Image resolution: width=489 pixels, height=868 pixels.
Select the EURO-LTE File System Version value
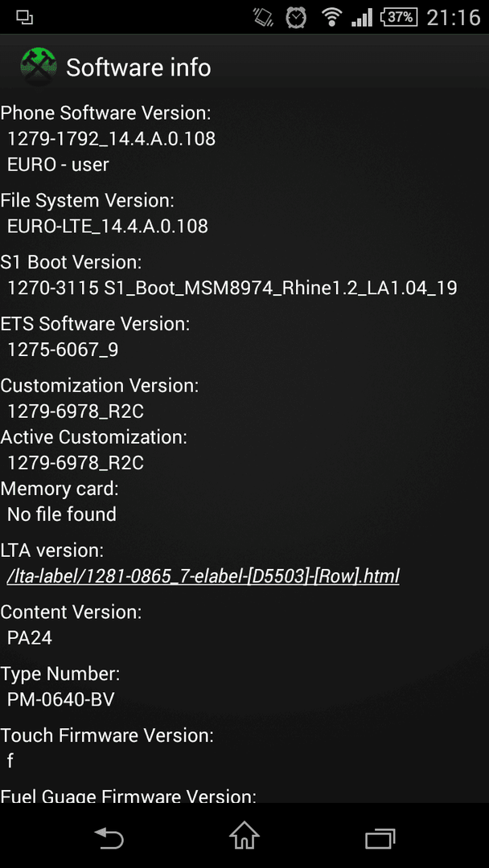[108, 226]
